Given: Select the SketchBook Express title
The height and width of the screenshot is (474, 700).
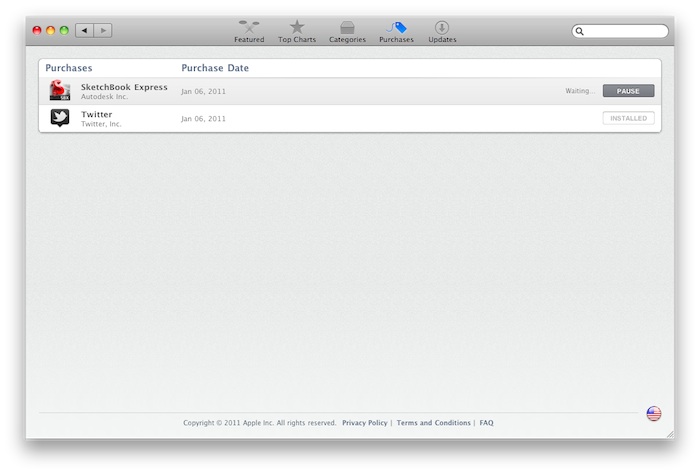Looking at the screenshot, I should (x=124, y=87).
